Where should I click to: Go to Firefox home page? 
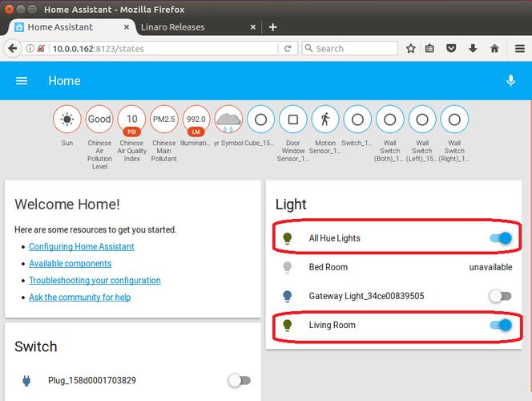[x=494, y=49]
